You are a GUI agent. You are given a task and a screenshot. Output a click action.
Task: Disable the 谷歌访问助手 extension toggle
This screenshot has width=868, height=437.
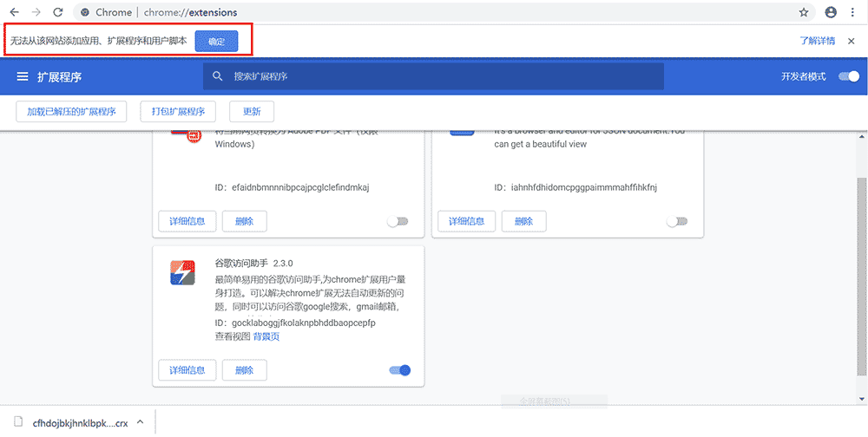pos(400,370)
